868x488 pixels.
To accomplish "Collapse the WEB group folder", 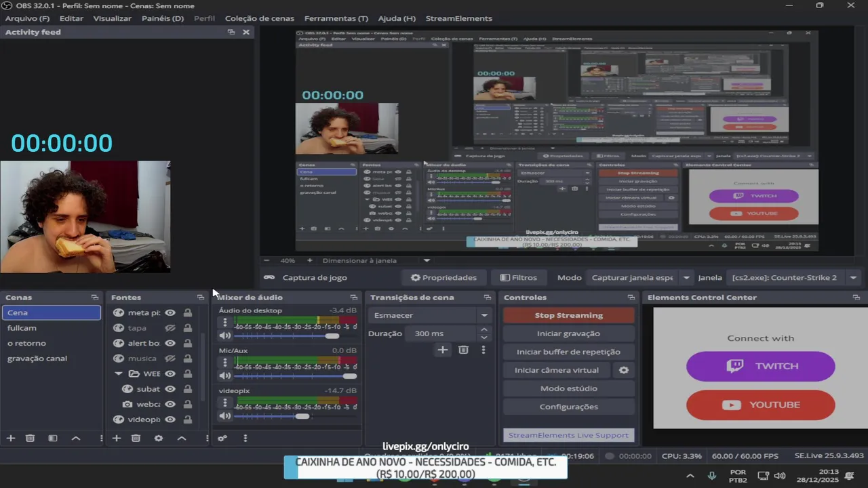I will 119,373.
